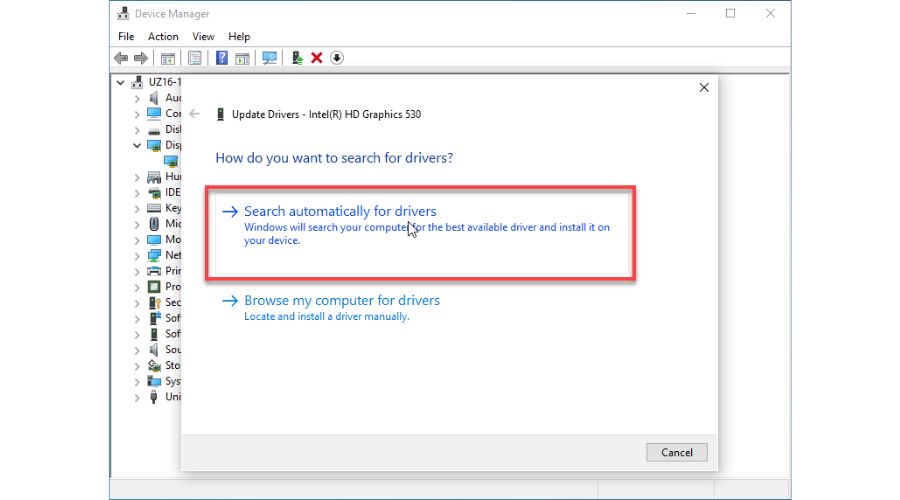This screenshot has width=900, height=500.
Task: Click the Forward arrow in Device Manager toolbar
Action: tap(141, 58)
